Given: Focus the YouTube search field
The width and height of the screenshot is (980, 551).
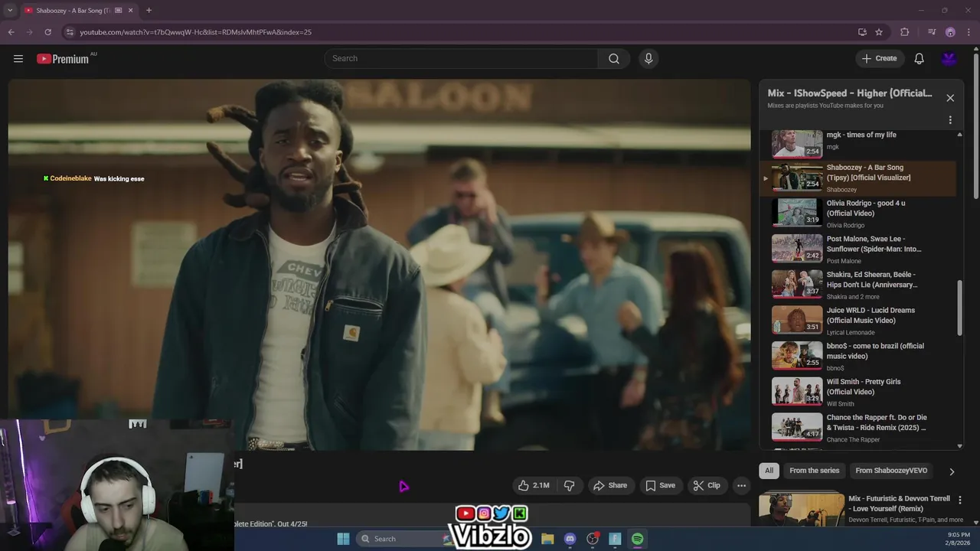Looking at the screenshot, I should (x=462, y=58).
